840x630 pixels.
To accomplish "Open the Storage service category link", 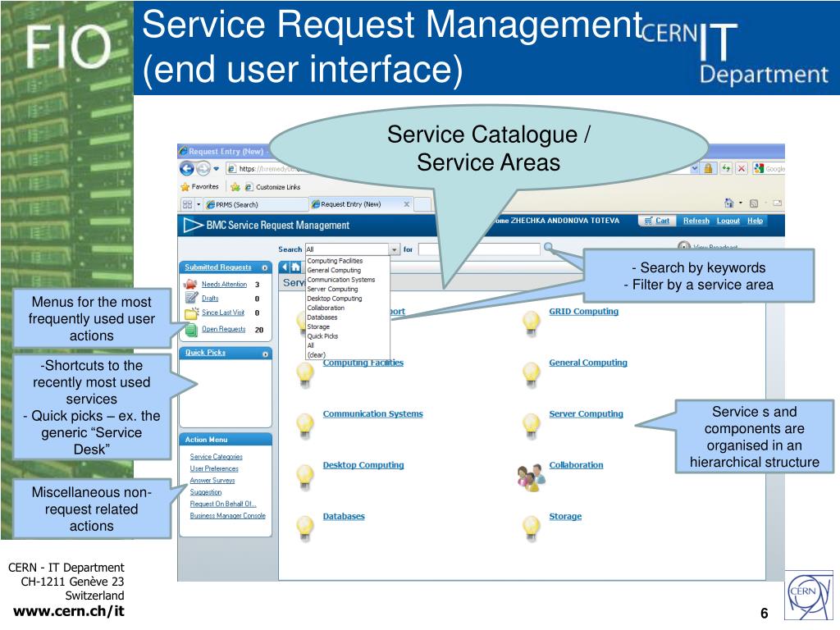I will click(x=565, y=517).
